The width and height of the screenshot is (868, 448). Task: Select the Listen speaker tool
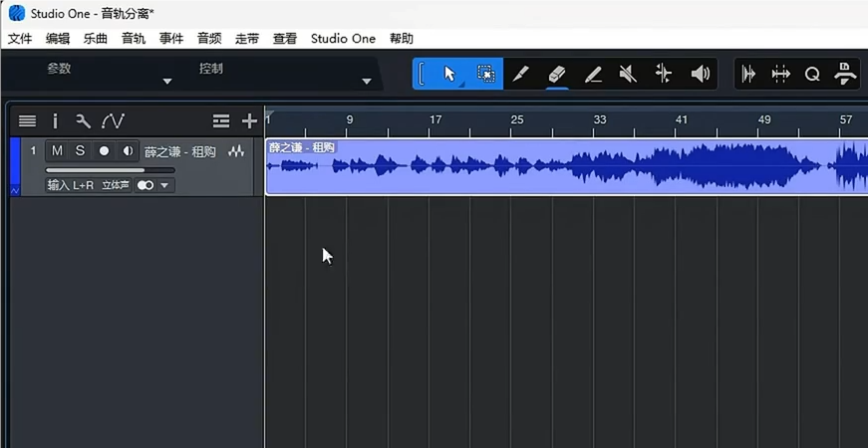(x=701, y=74)
